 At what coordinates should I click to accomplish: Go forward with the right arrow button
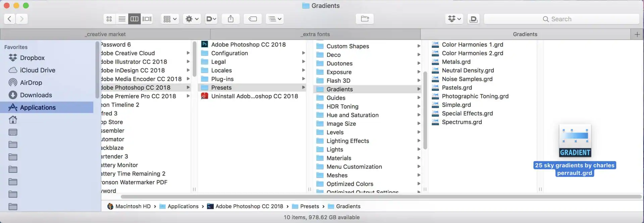coord(22,19)
